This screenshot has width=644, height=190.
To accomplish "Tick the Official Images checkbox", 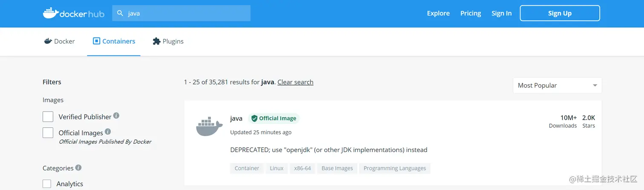I will point(48,132).
